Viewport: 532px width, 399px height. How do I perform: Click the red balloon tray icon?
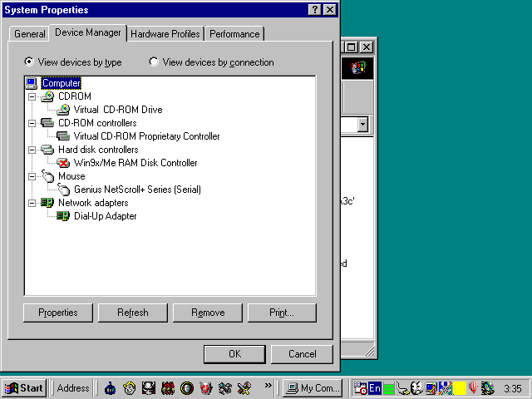[473, 388]
